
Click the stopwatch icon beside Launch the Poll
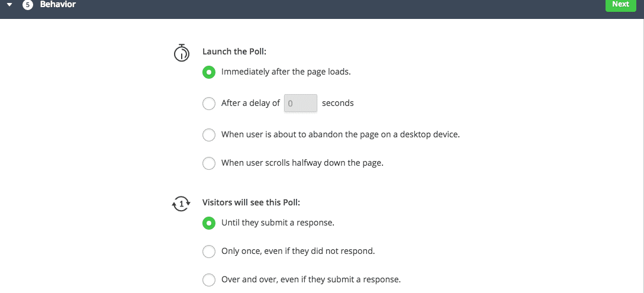[181, 53]
